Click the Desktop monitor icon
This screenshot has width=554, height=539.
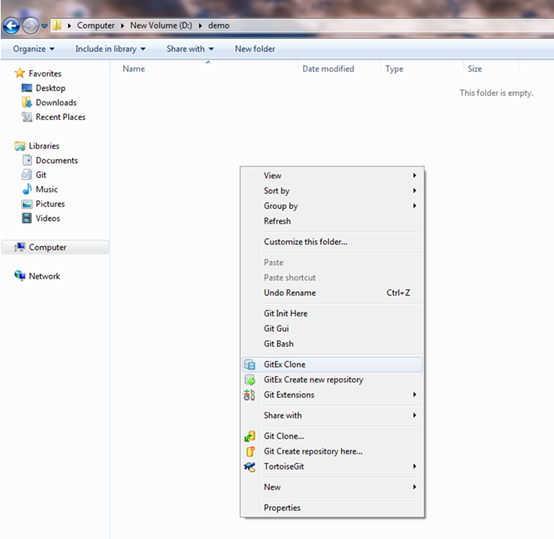click(27, 88)
